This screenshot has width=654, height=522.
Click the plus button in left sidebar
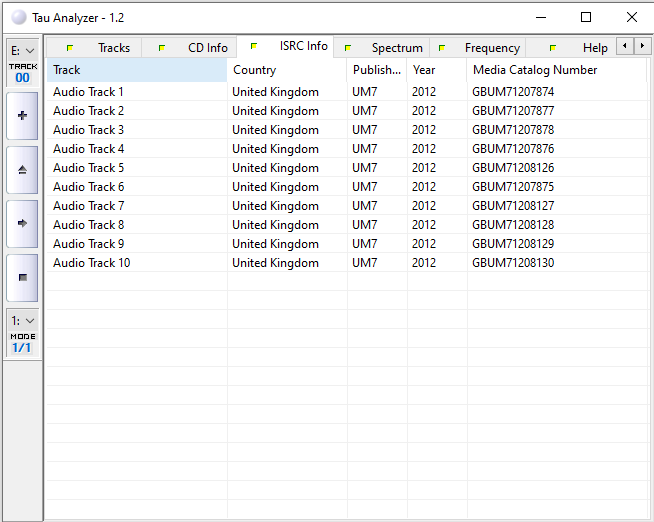[23, 115]
